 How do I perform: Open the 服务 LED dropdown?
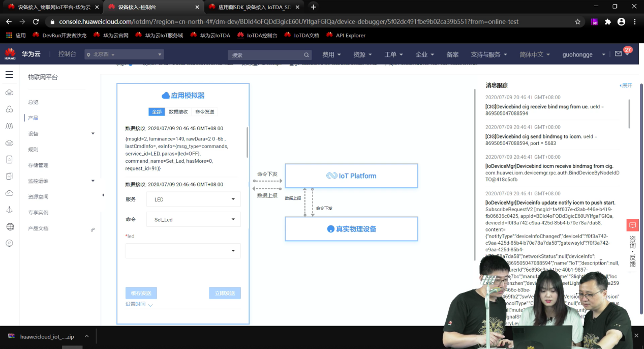click(193, 199)
